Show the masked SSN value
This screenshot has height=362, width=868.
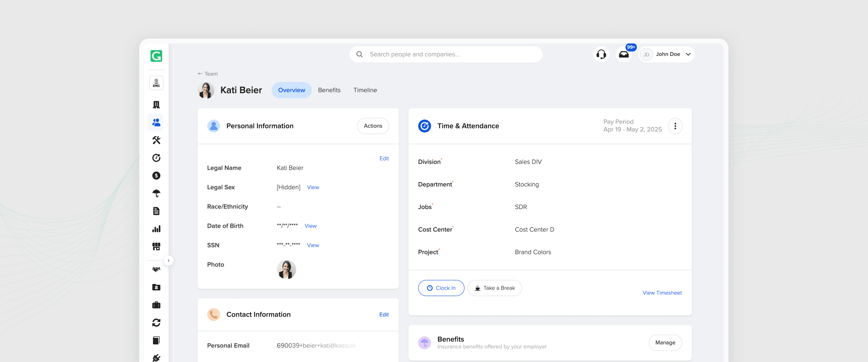pyautogui.click(x=313, y=245)
